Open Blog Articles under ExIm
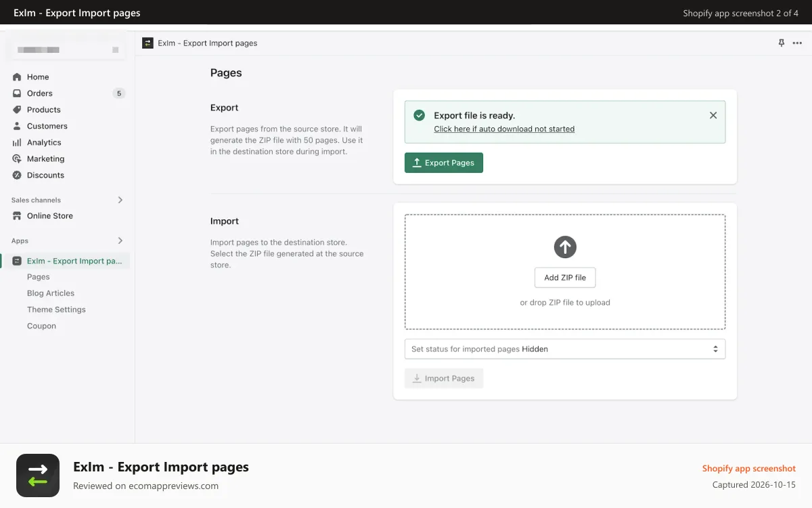Screen dimensions: 812x508 coord(51,293)
